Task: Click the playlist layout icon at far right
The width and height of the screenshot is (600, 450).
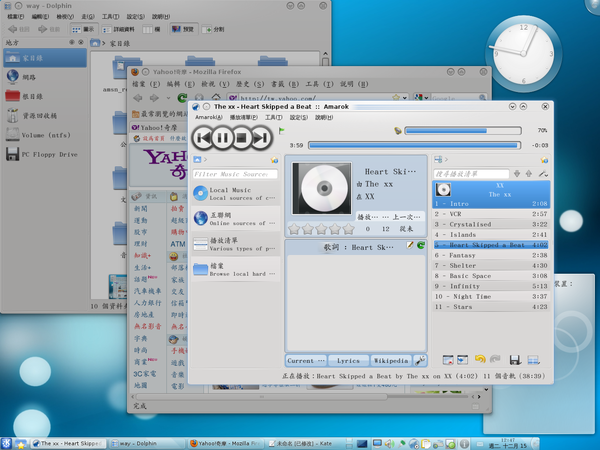Action: (x=533, y=360)
